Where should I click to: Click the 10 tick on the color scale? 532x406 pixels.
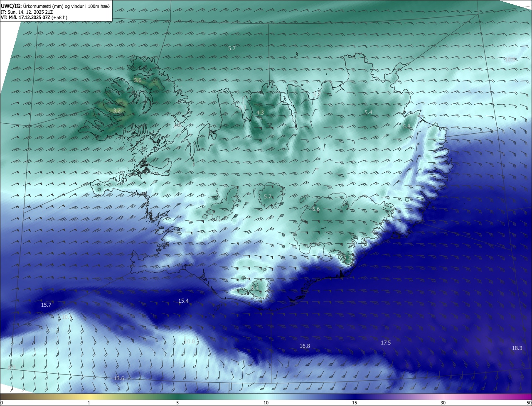pyautogui.click(x=266, y=403)
